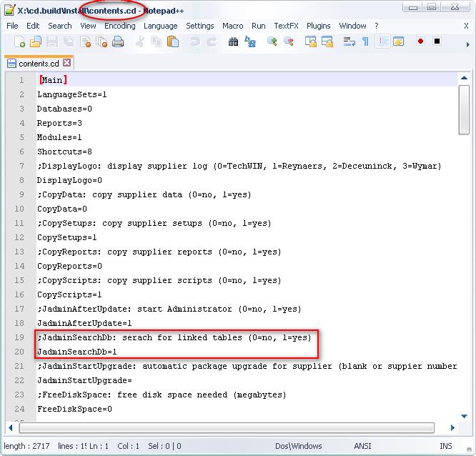Image resolution: width=476 pixels, height=456 pixels.
Task: Open the Encoding menu
Action: click(120, 26)
